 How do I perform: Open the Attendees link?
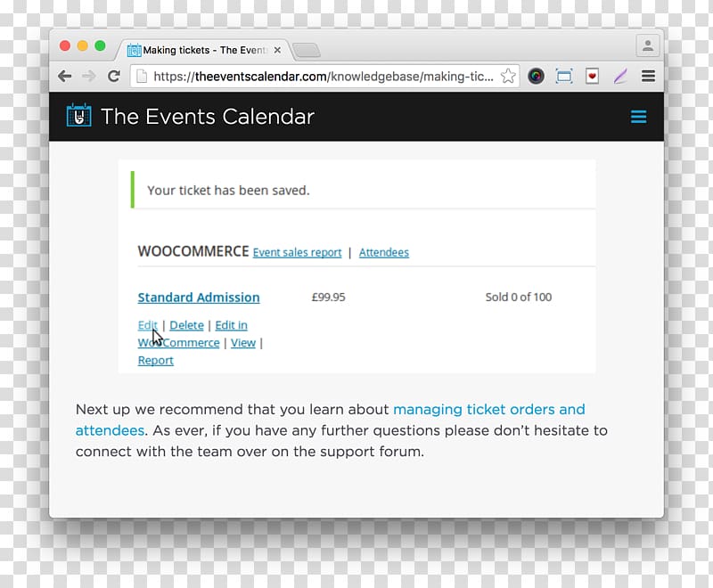click(x=384, y=253)
